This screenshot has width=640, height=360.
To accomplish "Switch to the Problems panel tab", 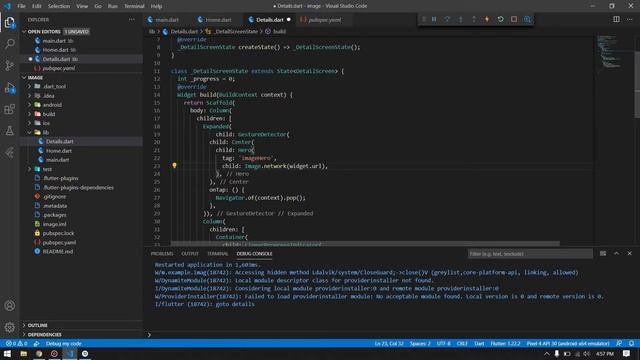I will tap(162, 253).
